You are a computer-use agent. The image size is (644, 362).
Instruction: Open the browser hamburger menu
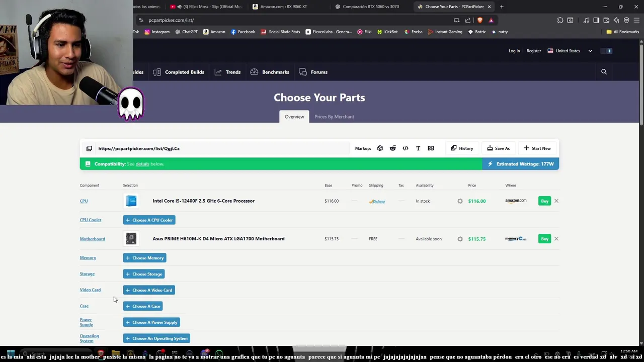coord(636,20)
